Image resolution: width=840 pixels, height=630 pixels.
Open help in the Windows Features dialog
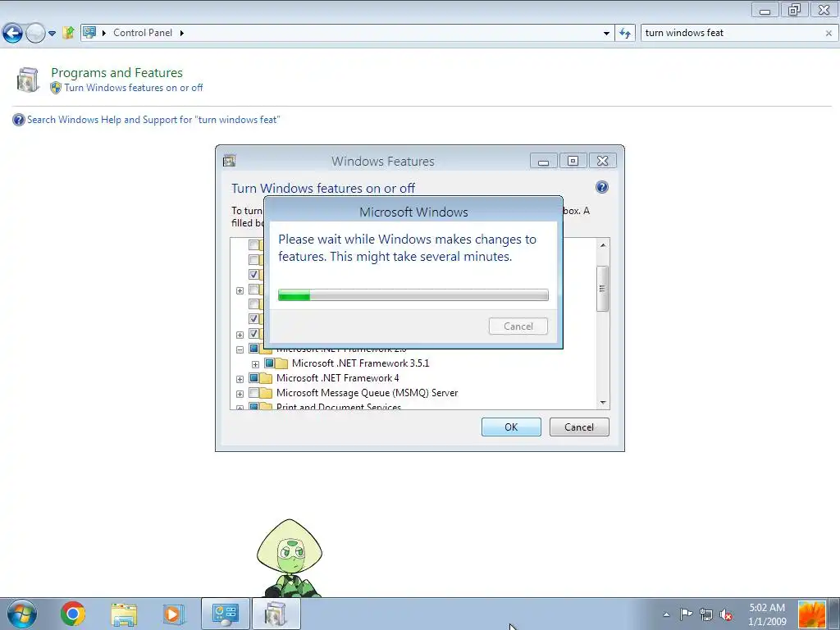(x=601, y=187)
